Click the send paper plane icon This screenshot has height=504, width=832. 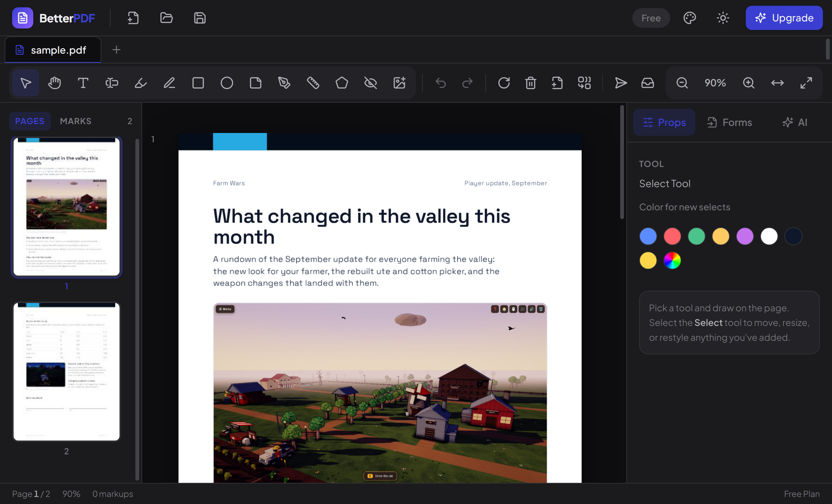pos(621,83)
